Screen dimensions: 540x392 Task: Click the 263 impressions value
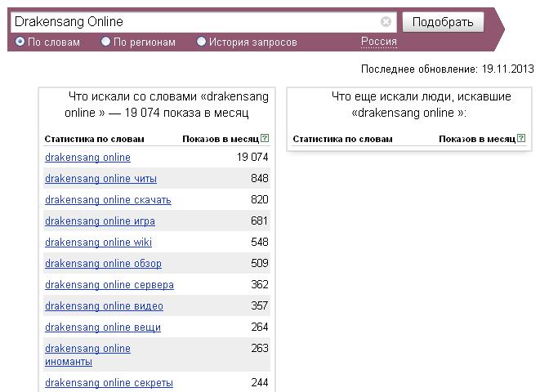pos(260,348)
